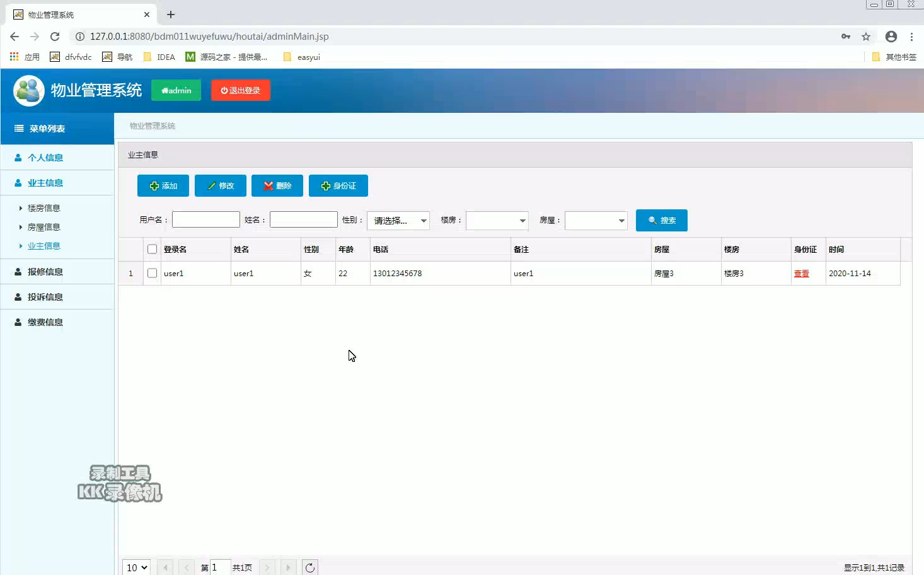
Task: Open the Chrome profile avatar icon
Action: [891, 37]
